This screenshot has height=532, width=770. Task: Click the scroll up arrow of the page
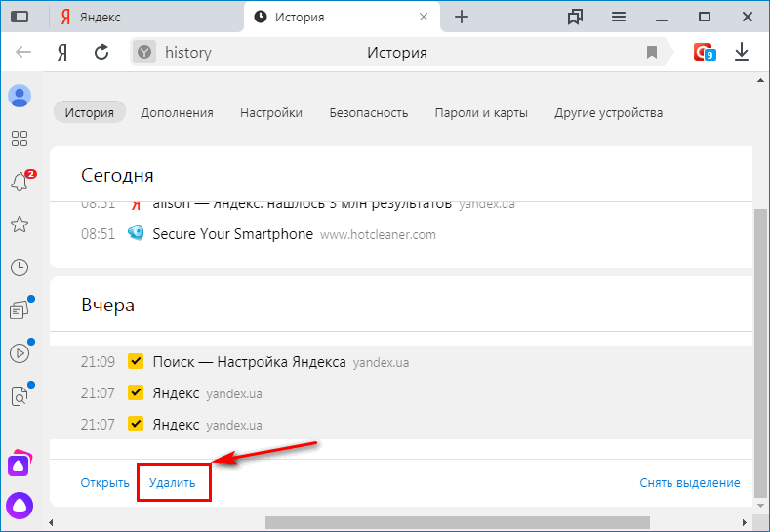pyautogui.click(x=760, y=81)
